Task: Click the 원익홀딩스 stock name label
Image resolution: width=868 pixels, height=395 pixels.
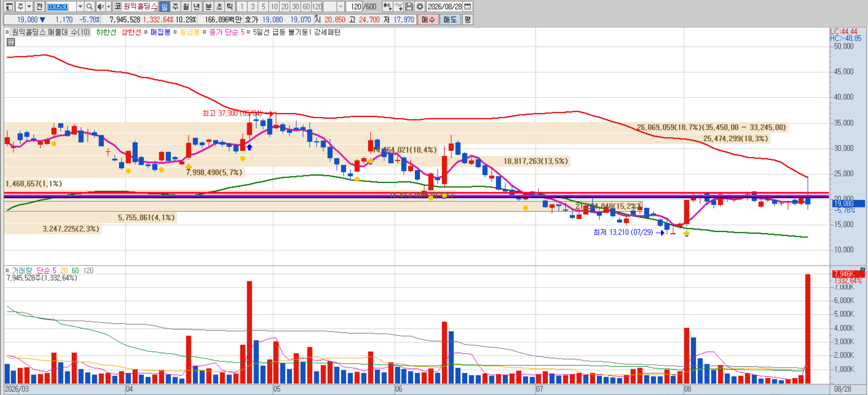Action: (140, 6)
